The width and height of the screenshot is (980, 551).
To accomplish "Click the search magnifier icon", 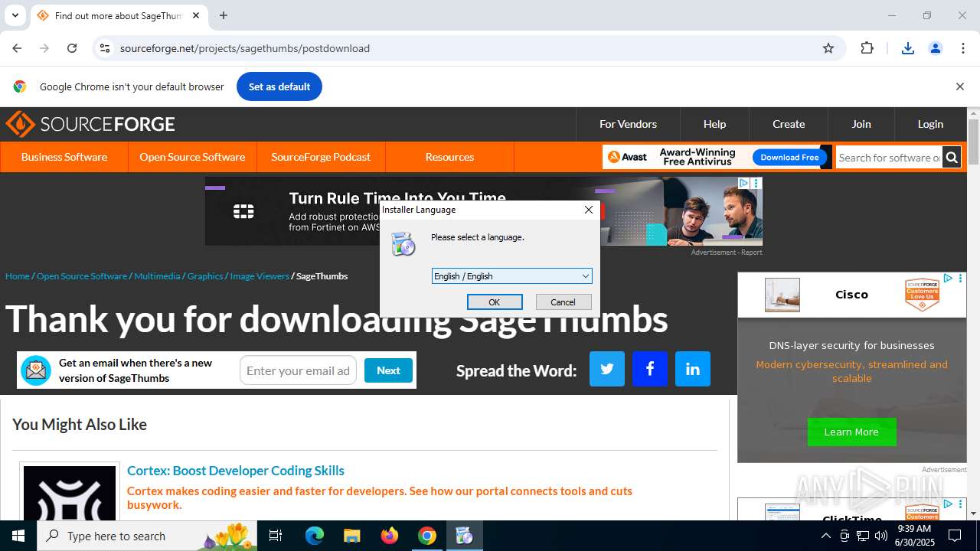I will click(x=952, y=158).
